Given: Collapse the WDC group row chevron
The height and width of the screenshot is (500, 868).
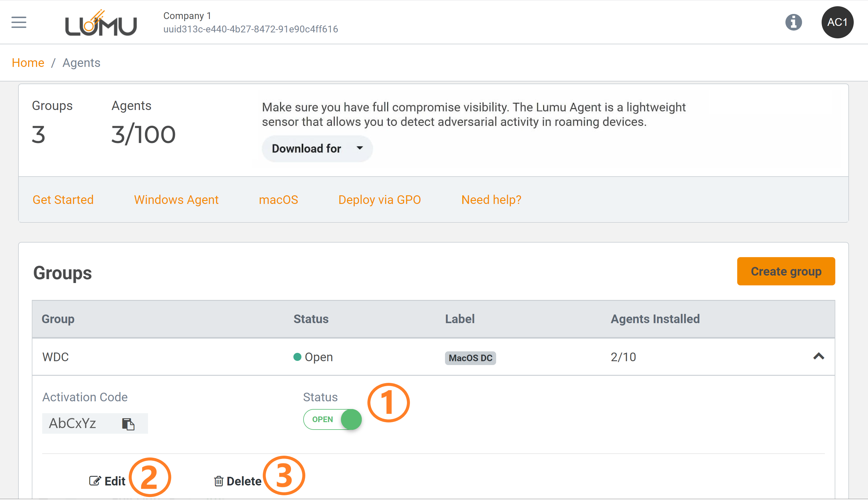Looking at the screenshot, I should tap(819, 356).
